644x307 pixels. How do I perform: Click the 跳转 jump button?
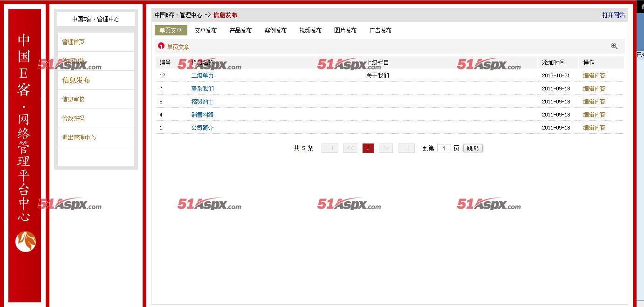click(473, 148)
